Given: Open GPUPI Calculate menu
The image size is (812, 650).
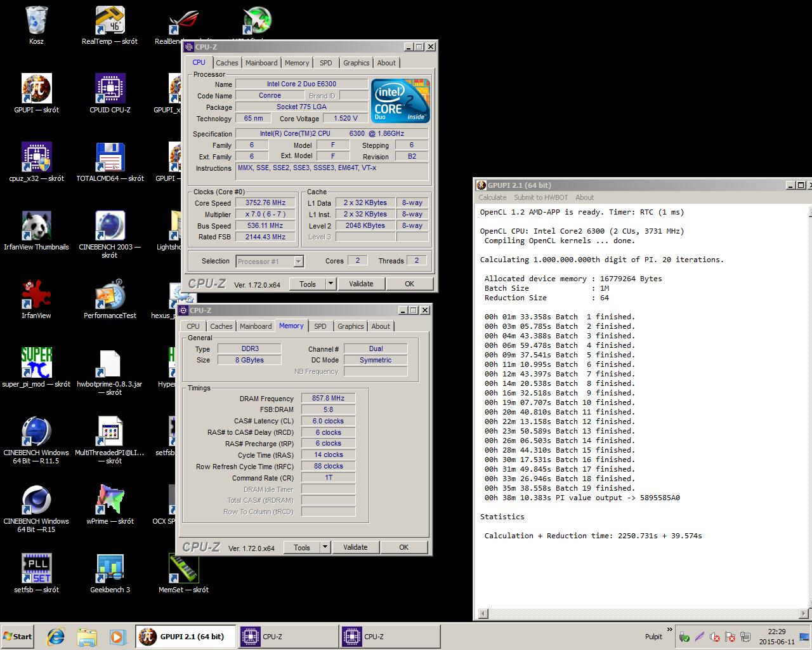Looking at the screenshot, I should [493, 197].
